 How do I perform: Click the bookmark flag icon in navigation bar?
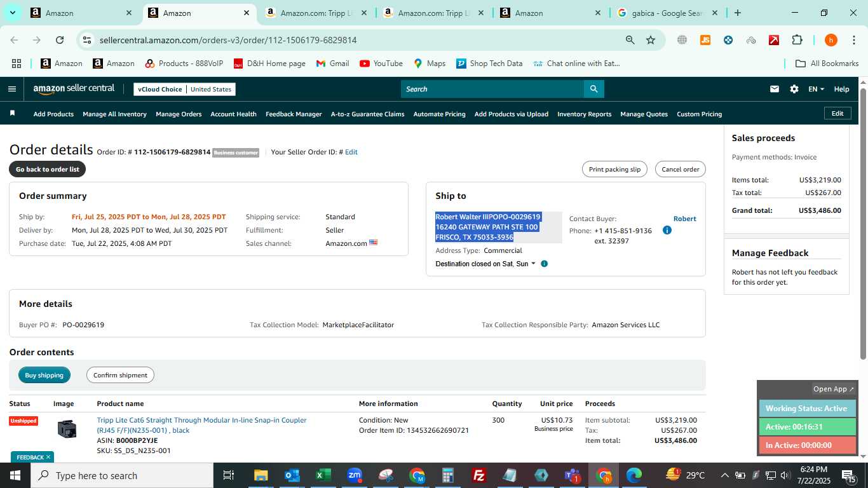[x=12, y=114]
